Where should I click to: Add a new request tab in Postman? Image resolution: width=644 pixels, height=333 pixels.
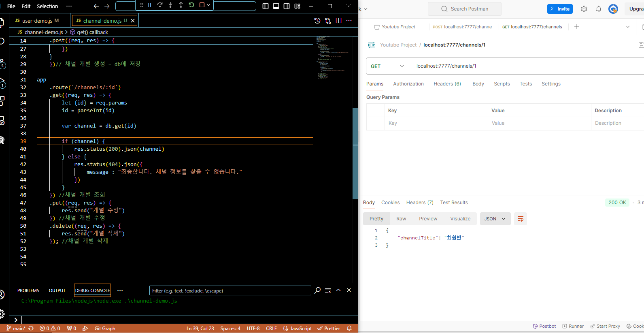click(x=577, y=27)
